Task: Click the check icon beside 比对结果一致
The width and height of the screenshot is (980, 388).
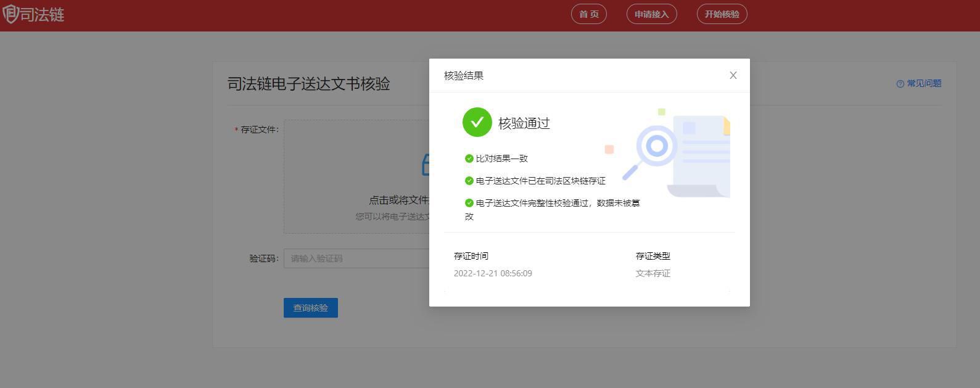Action: point(469,159)
